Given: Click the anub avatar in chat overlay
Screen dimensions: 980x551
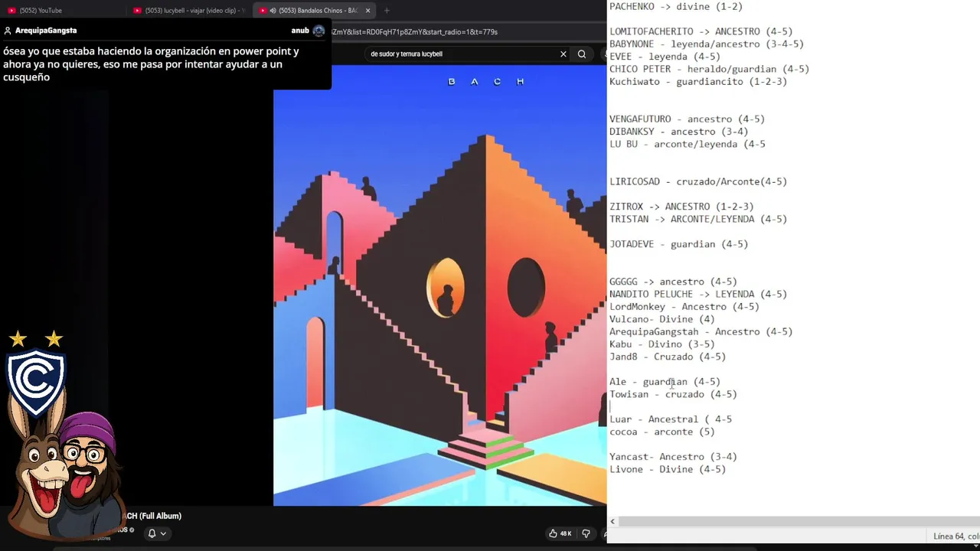Looking at the screenshot, I should (x=318, y=31).
